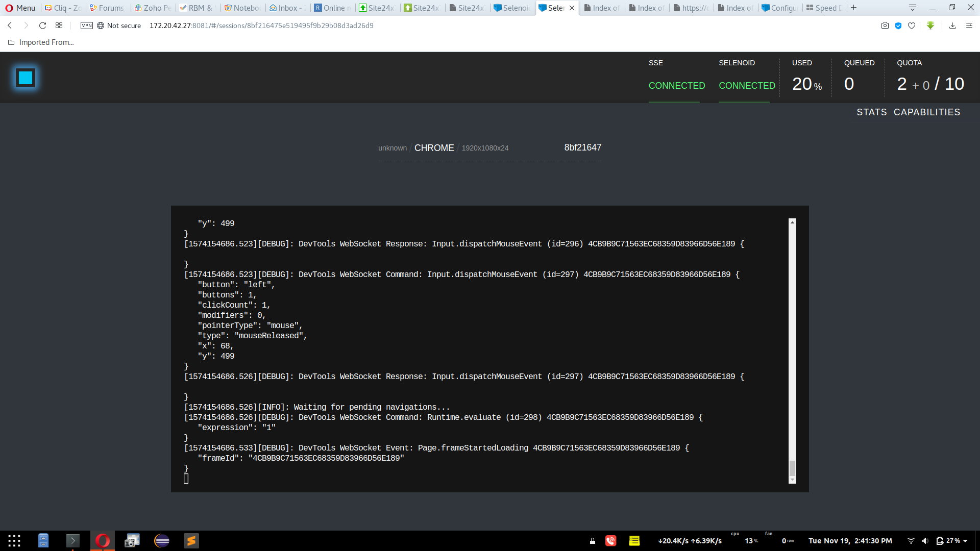The height and width of the screenshot is (551, 980).
Task: Mute system volume via the speaker icon
Action: [925, 541]
